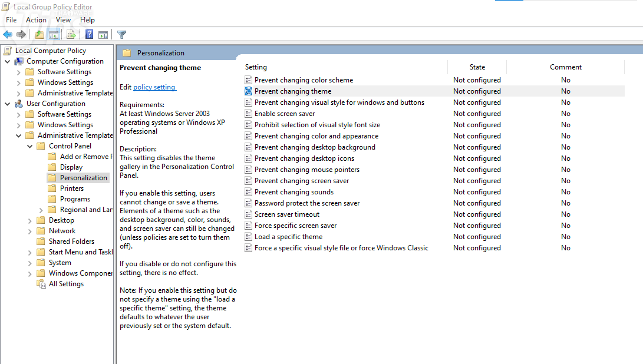643x364 pixels.
Task: Click the Export List toolbar icon
Action: point(71,35)
